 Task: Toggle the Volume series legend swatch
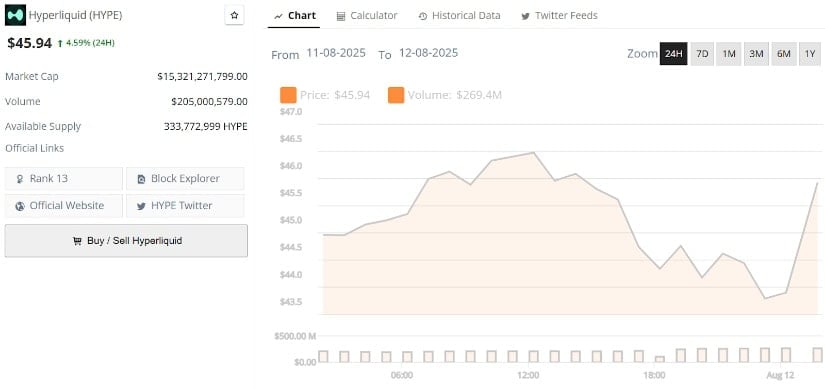396,95
